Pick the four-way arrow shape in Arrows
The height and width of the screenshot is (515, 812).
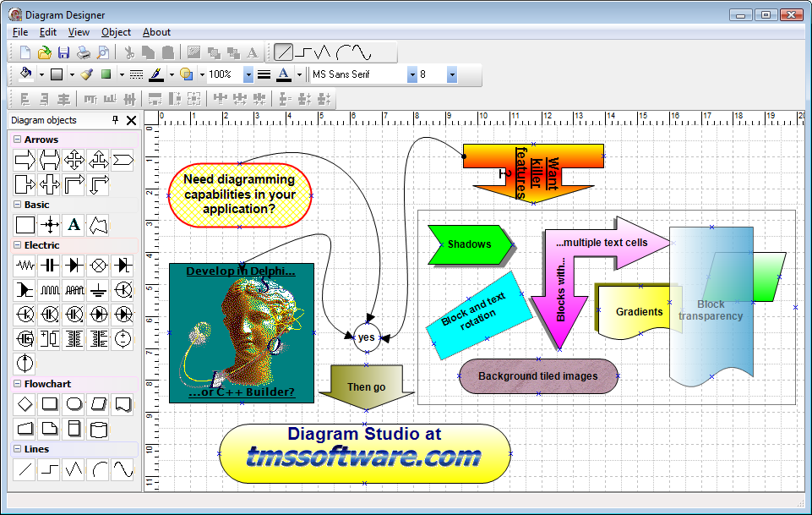(74, 159)
